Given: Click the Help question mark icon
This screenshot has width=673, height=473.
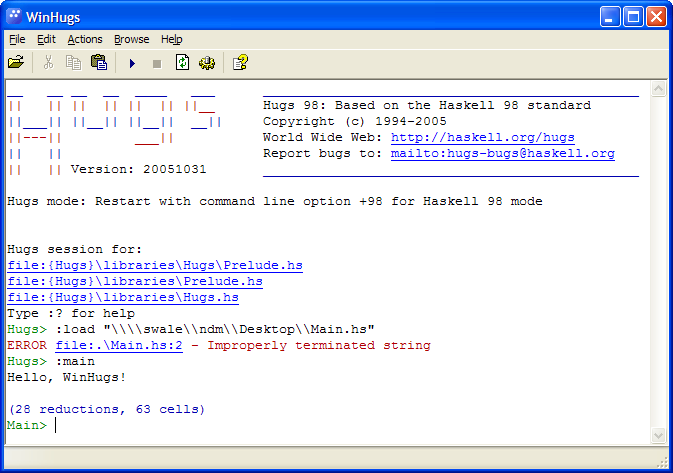Looking at the screenshot, I should point(240,63).
